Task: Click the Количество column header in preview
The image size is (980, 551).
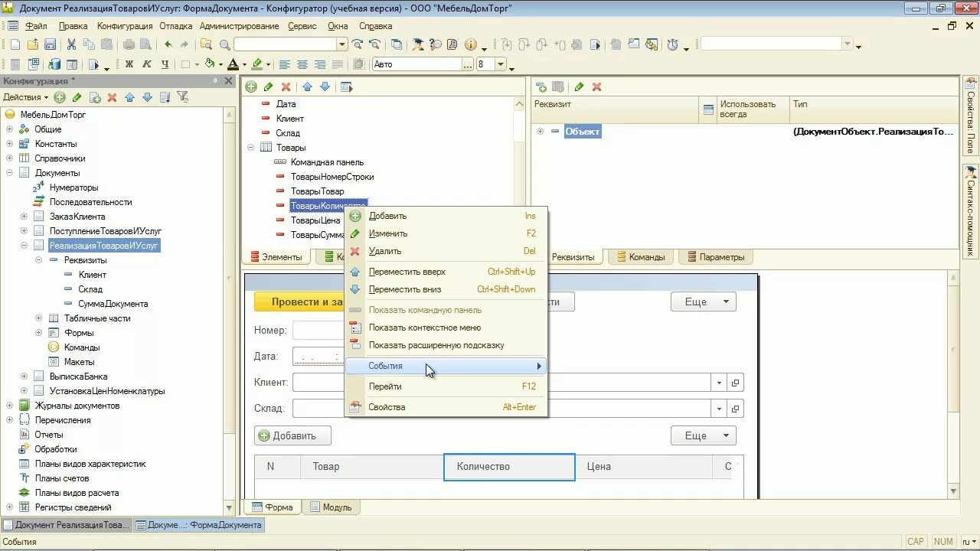Action: pyautogui.click(x=509, y=467)
